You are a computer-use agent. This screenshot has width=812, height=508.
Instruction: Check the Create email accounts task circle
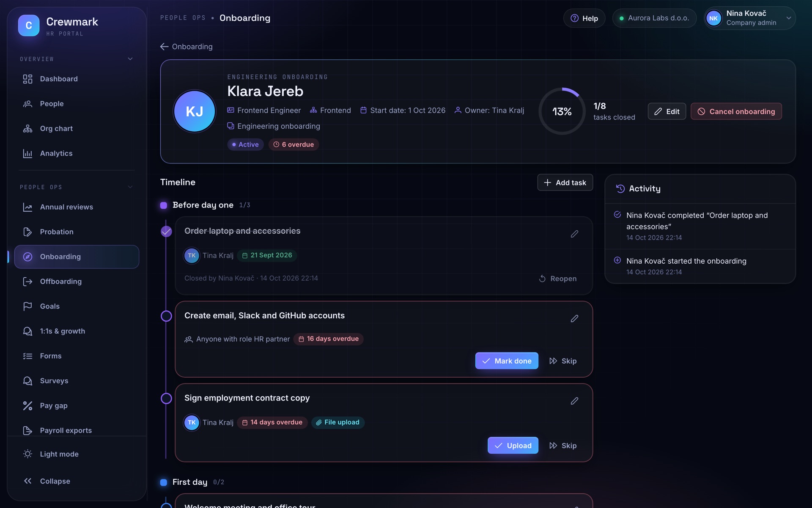click(166, 316)
